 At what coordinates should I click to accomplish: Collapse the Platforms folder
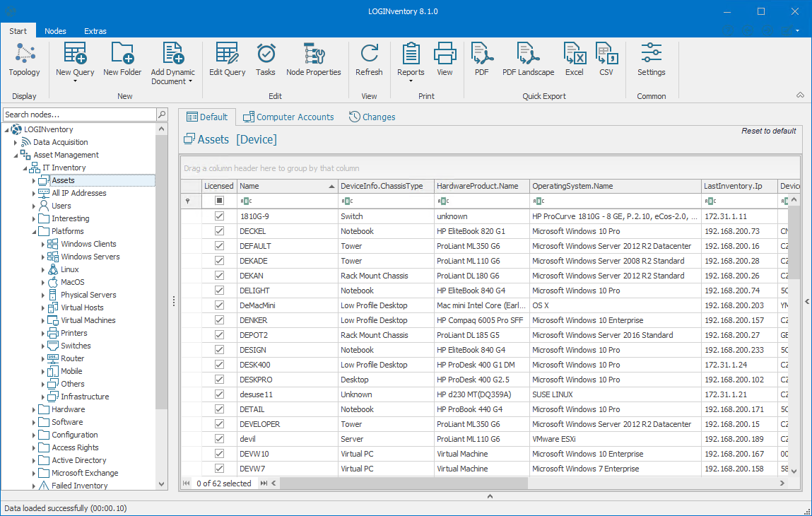(34, 232)
